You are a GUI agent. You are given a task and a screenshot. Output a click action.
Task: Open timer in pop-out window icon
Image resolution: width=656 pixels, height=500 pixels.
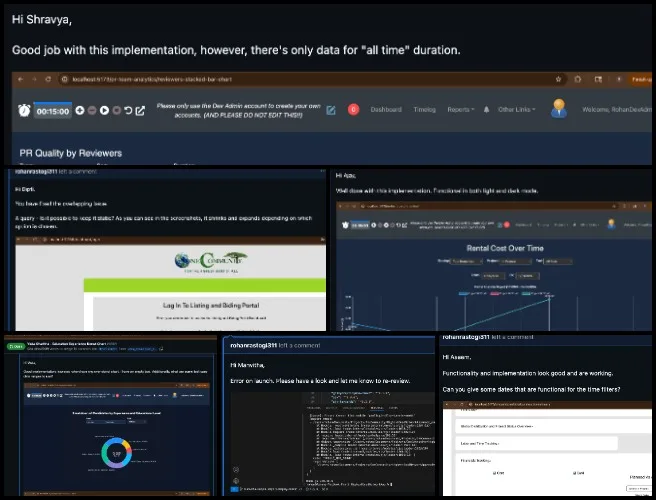click(139, 111)
